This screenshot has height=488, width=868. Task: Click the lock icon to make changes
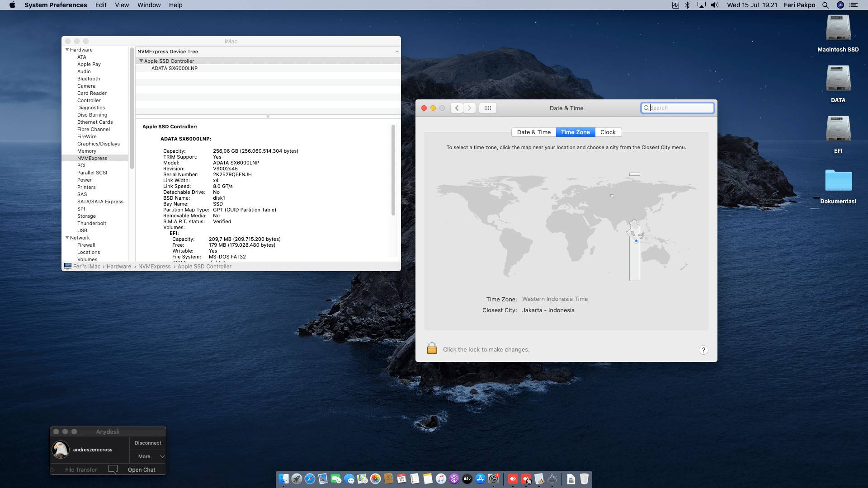(432, 348)
